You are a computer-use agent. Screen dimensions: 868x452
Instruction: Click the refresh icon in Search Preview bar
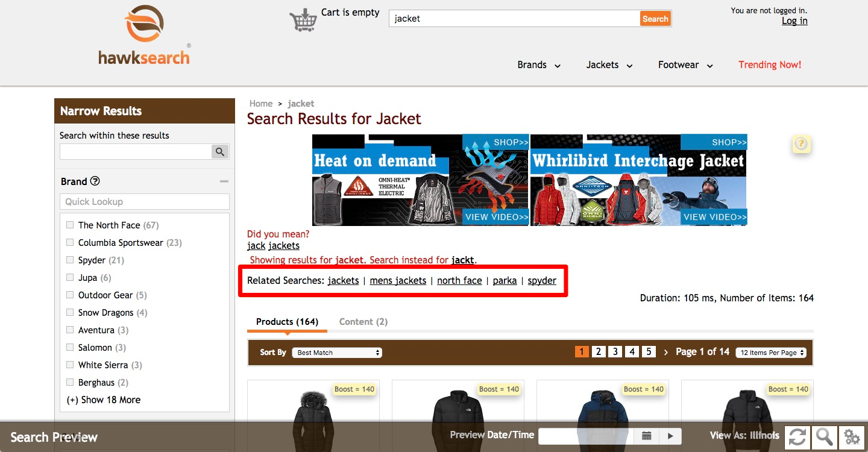[x=797, y=437]
